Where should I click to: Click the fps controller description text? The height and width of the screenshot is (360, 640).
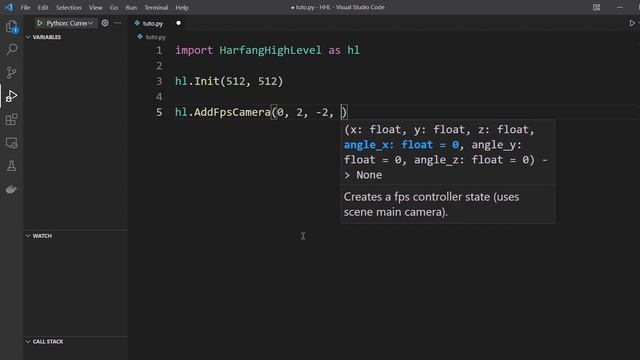[x=431, y=204]
